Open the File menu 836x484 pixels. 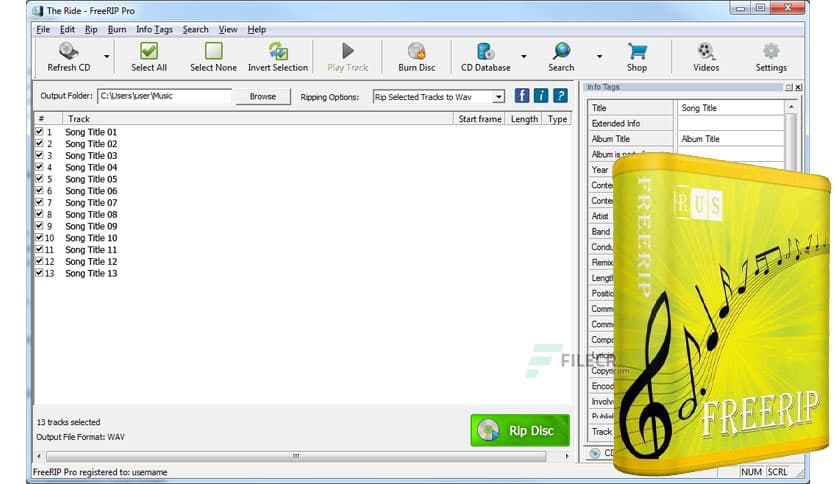(43, 29)
